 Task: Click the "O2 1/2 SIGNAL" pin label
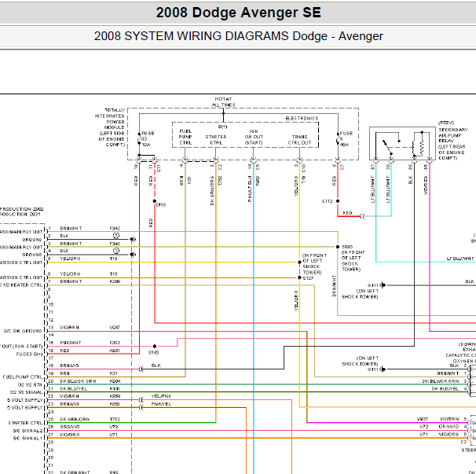coord(26,392)
